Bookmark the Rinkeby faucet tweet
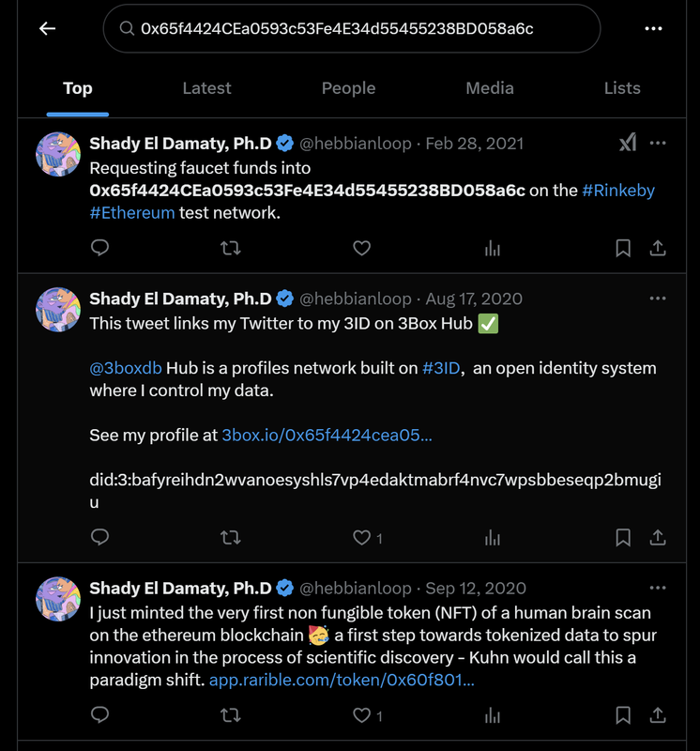The width and height of the screenshot is (700, 751). pyautogui.click(x=623, y=248)
